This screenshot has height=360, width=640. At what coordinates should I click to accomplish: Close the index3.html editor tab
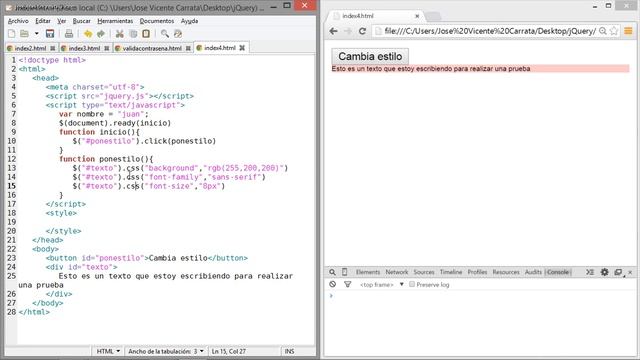pyautogui.click(x=107, y=48)
